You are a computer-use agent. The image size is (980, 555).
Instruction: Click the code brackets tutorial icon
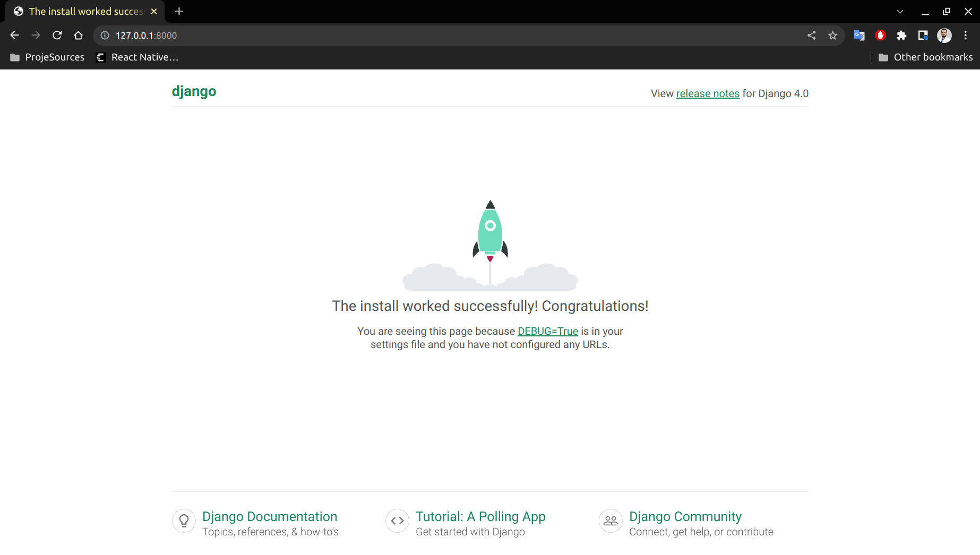[x=397, y=521]
